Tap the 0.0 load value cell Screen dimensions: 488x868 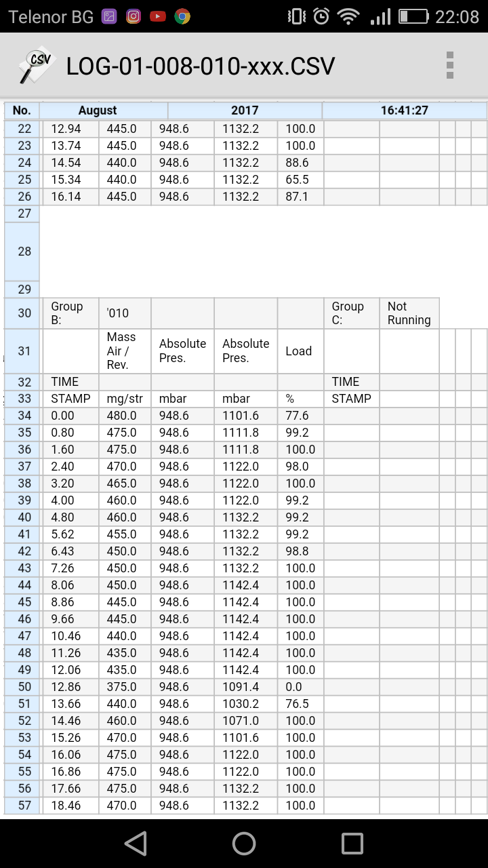[300, 687]
